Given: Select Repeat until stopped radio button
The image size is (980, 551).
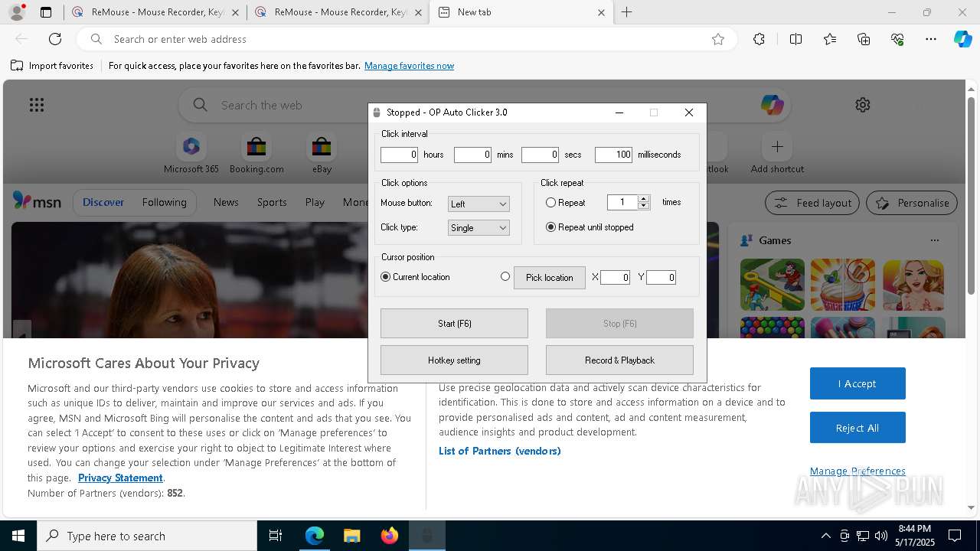Looking at the screenshot, I should 550,227.
